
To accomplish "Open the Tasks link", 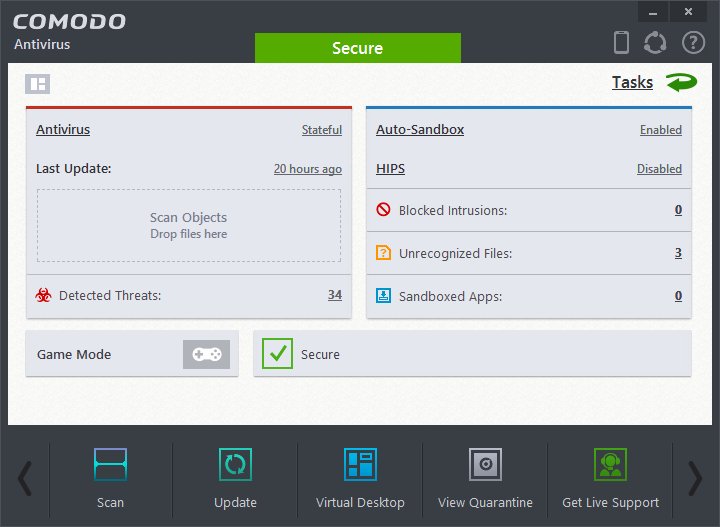I will tap(632, 83).
